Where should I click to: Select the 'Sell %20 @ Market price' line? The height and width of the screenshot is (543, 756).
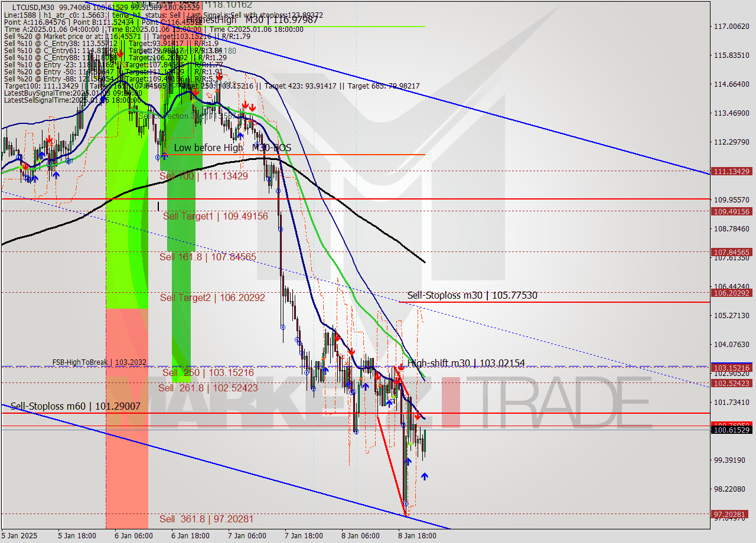pyautogui.click(x=127, y=37)
